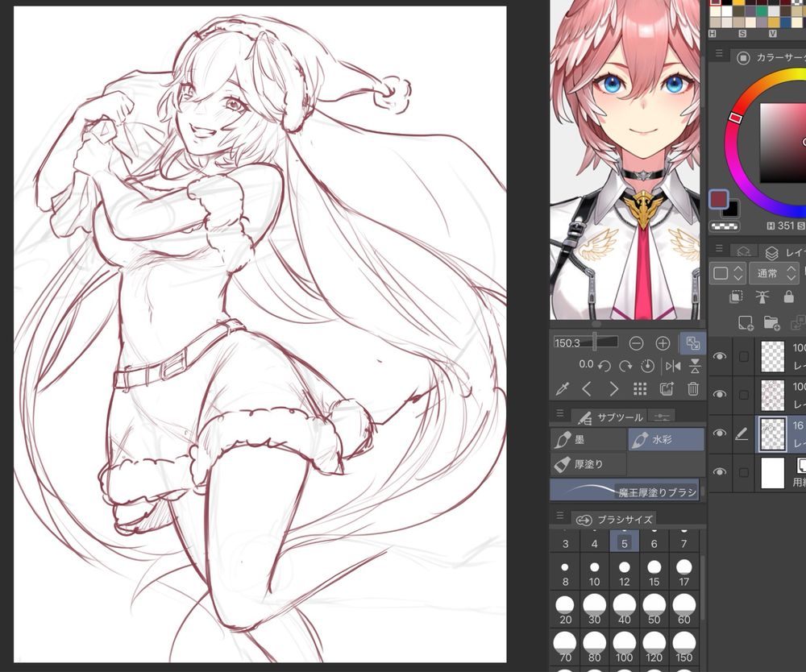806x672 pixels.
Task: Tick checkbox of topmost layer
Action: 743,356
